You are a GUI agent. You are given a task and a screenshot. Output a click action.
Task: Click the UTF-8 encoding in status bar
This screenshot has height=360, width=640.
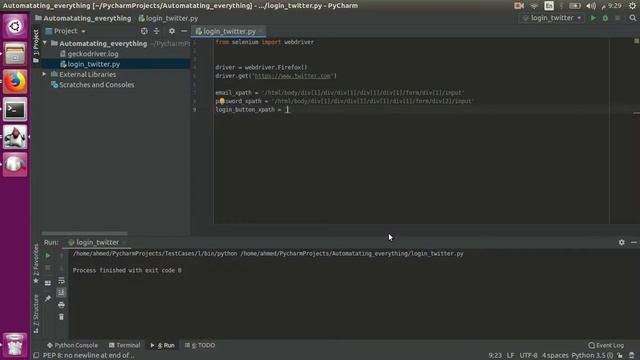point(528,356)
